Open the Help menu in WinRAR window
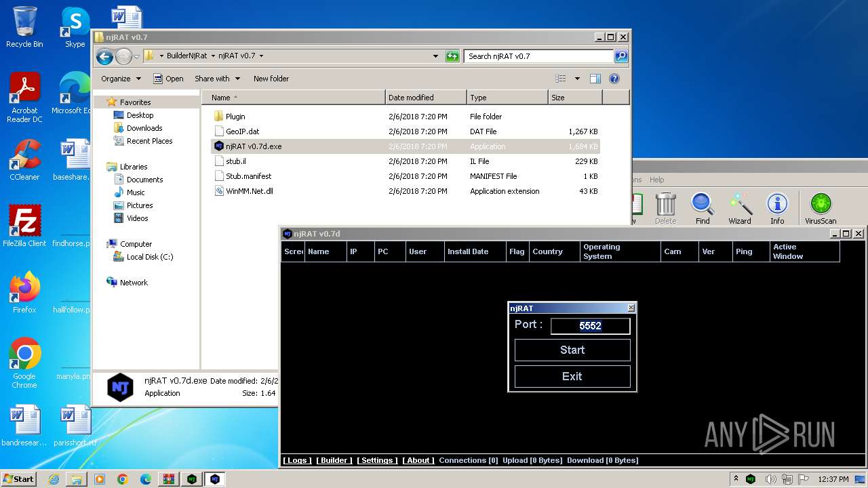Viewport: 868px width, 488px height. click(x=656, y=180)
